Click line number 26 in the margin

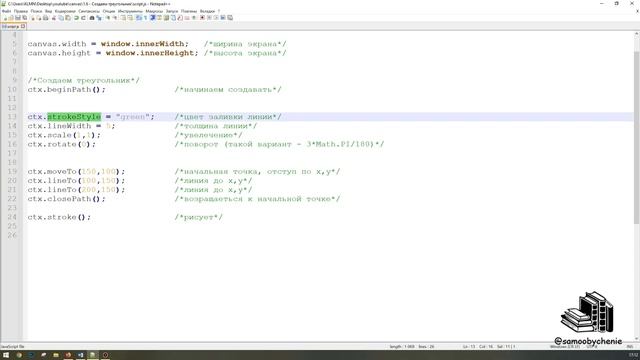click(x=12, y=235)
